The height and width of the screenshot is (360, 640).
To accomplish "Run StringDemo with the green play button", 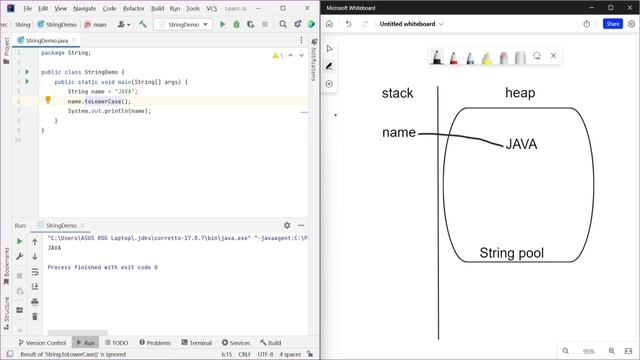I will coord(222,24).
